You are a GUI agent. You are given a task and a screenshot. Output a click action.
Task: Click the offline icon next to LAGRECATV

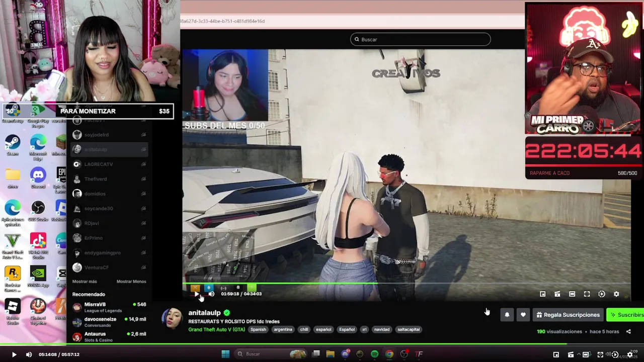(143, 164)
